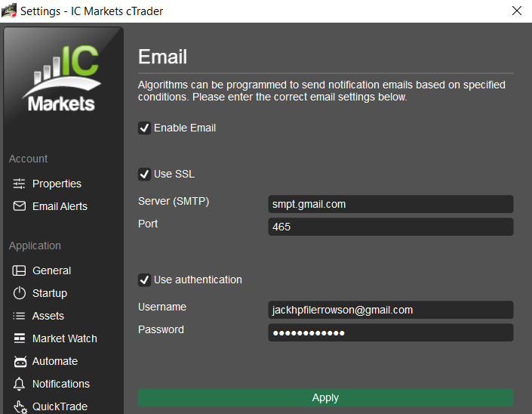Image resolution: width=532 pixels, height=414 pixels.
Task: Open QuickTrade hand pointer icon
Action: (20, 407)
